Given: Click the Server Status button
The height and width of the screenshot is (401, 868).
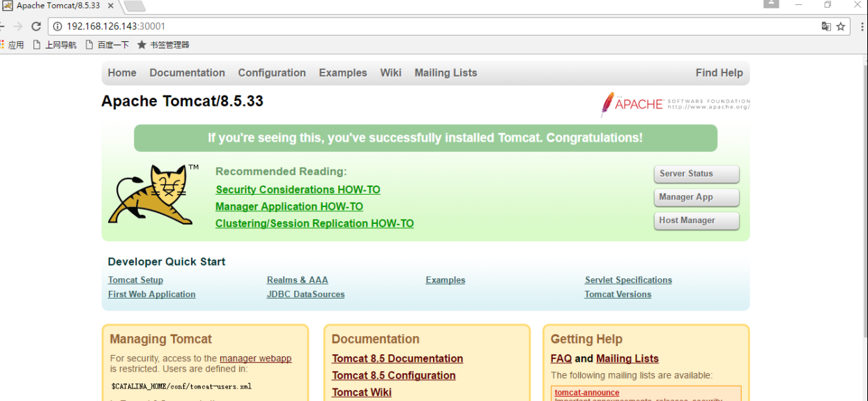Looking at the screenshot, I should pyautogui.click(x=696, y=174).
